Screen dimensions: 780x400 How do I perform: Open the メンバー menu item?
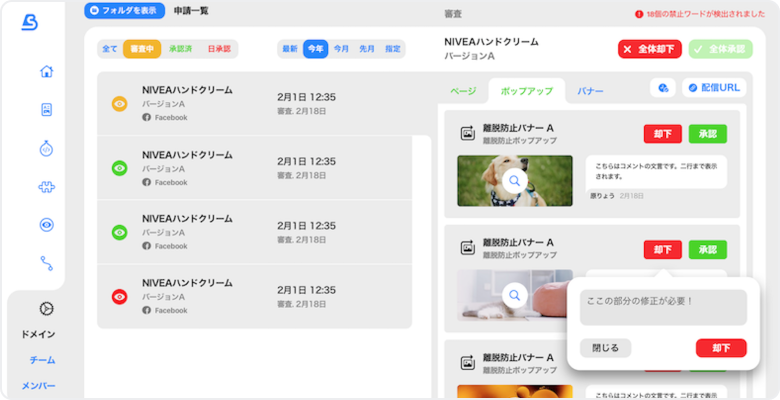38,386
